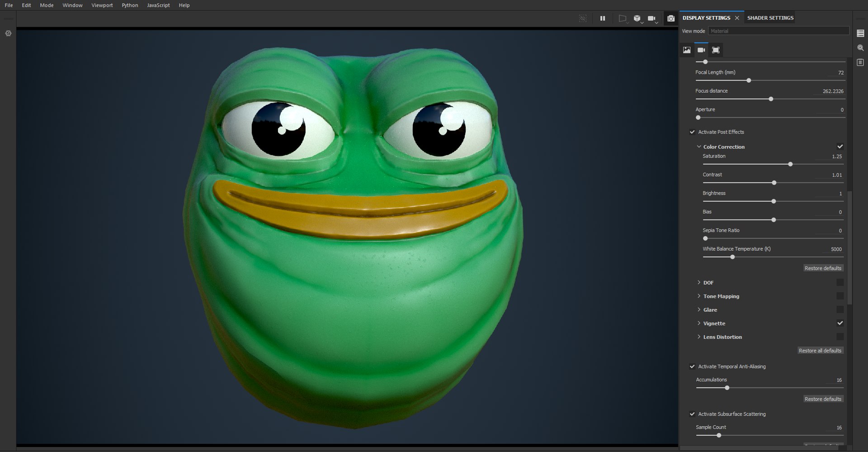Image resolution: width=868 pixels, height=452 pixels.
Task: Toggle Activate Subsurface Scattering checkbox
Action: point(692,414)
